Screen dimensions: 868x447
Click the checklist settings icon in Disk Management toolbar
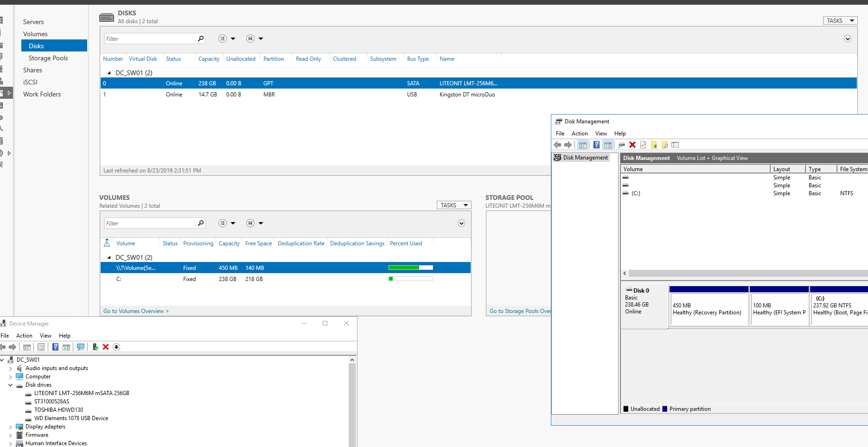[x=675, y=145]
